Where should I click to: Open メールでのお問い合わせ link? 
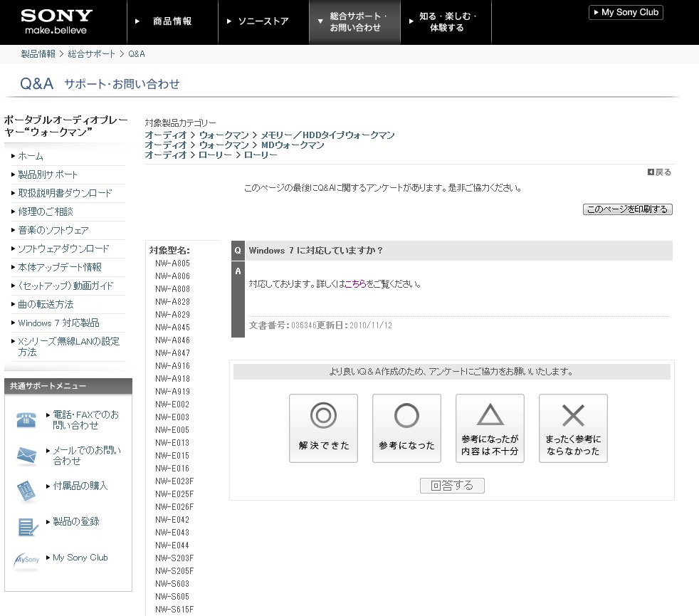point(87,456)
